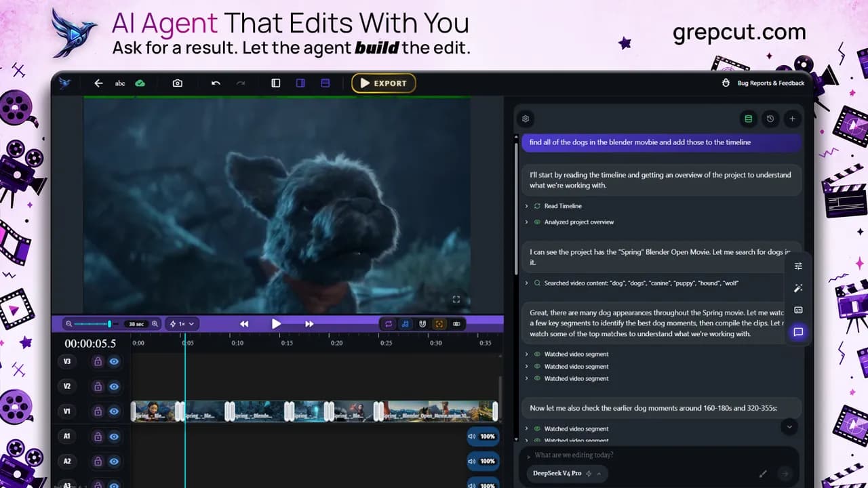This screenshot has width=868, height=488.
Task: Hide the V2 track
Action: (x=114, y=386)
